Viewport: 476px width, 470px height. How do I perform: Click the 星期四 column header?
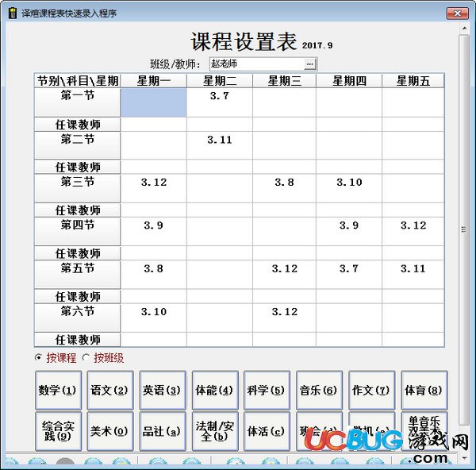(349, 81)
